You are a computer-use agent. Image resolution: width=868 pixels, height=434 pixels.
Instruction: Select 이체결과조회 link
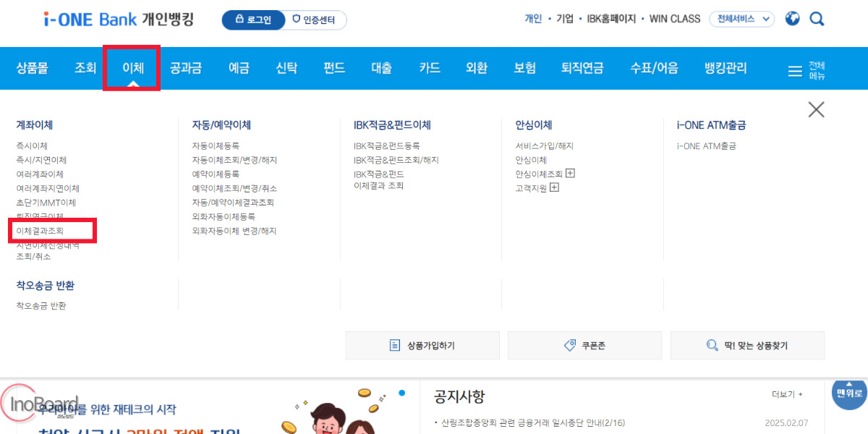(x=40, y=231)
